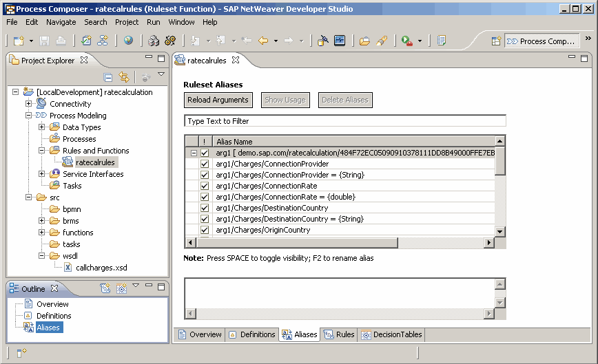The height and width of the screenshot is (364, 598).
Task: Toggle the arg1/Charges/OriginCountry checkbox
Action: 204,230
